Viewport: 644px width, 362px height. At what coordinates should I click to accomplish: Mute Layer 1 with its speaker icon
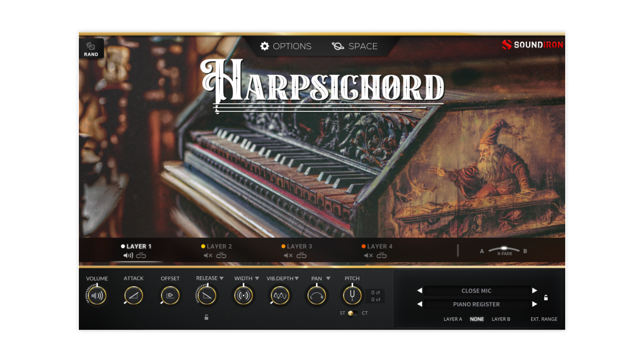pos(127,255)
